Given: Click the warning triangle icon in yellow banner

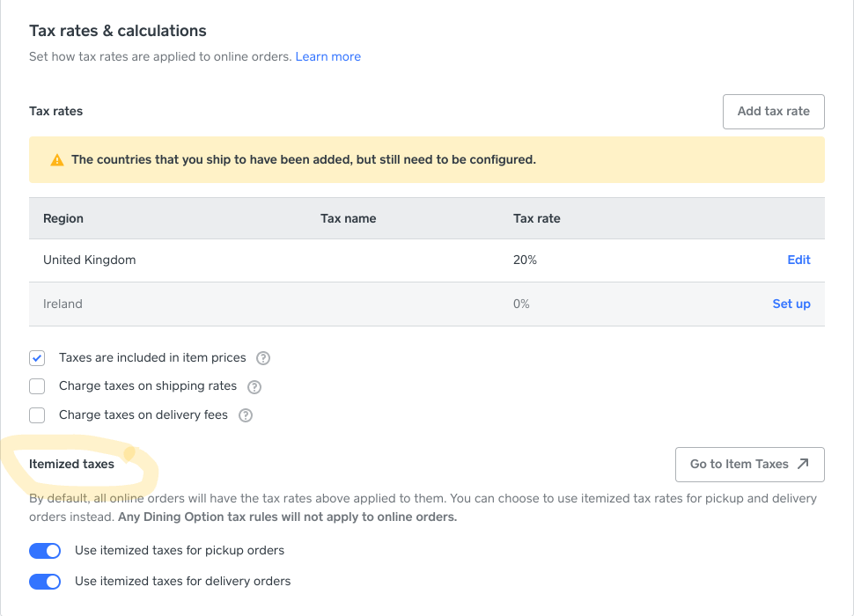Looking at the screenshot, I should [x=57, y=160].
